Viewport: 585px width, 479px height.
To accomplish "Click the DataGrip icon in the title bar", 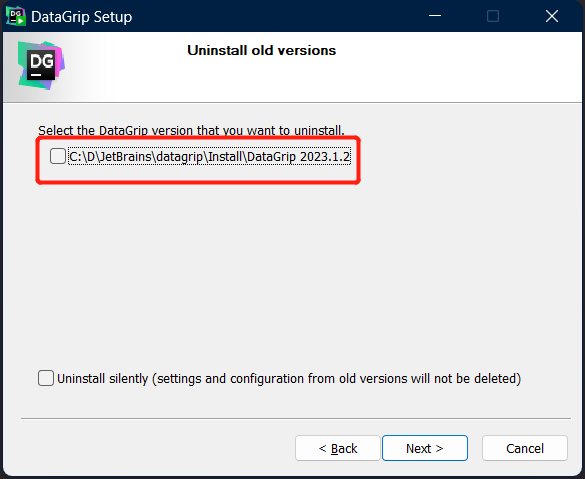I will [16, 16].
